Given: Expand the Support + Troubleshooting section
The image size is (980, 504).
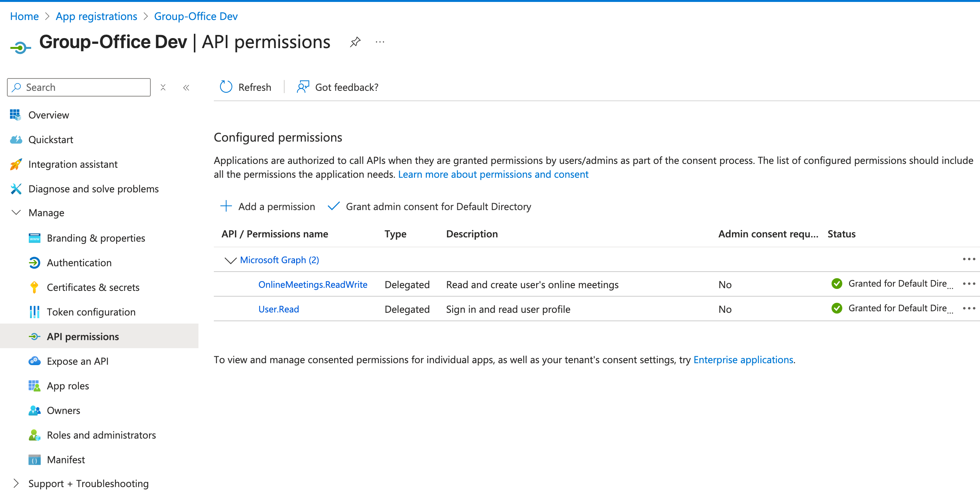Looking at the screenshot, I should pyautogui.click(x=16, y=483).
